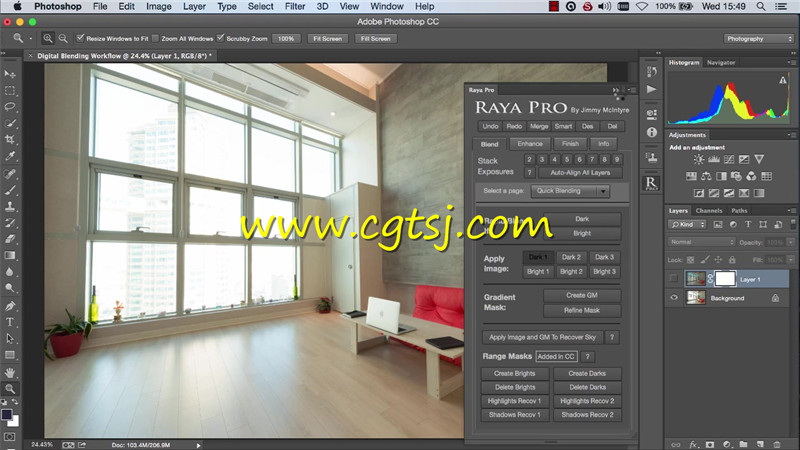Add Brightness/Contrast adjustment

pos(698,159)
